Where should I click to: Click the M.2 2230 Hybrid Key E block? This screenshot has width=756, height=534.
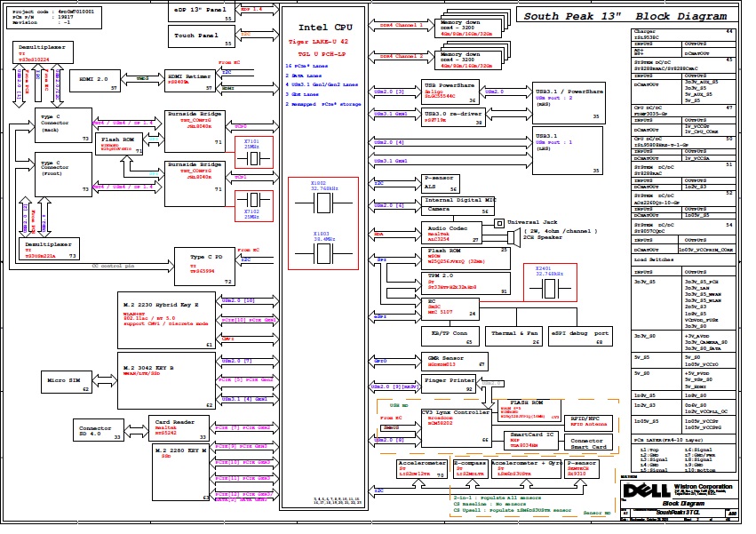[165, 318]
